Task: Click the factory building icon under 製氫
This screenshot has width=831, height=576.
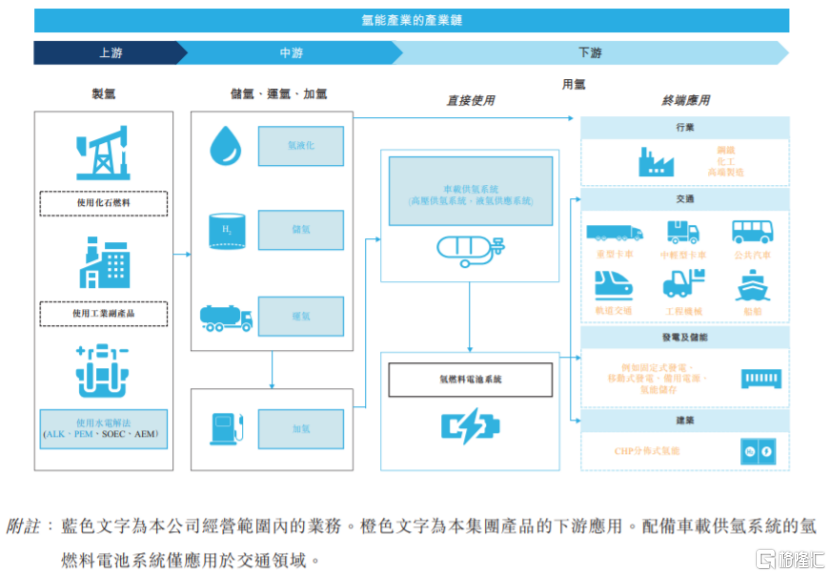Action: [104, 262]
